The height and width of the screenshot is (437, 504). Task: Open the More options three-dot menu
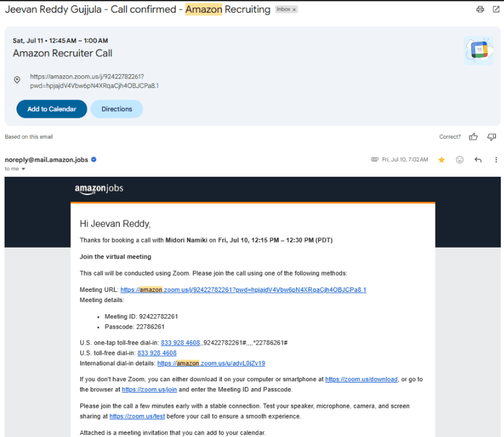click(x=496, y=160)
